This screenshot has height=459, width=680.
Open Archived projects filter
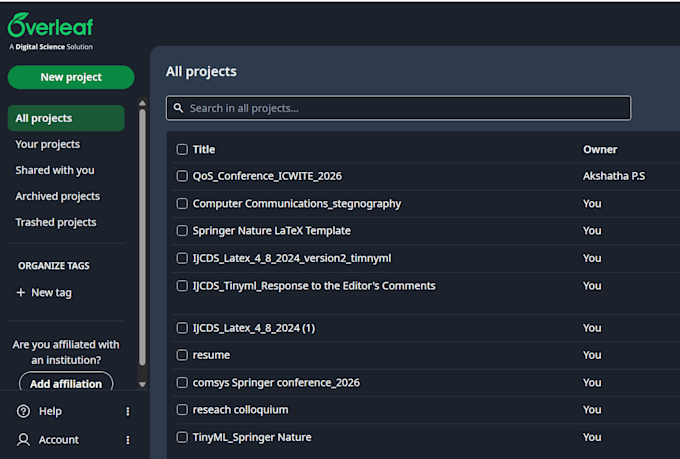[x=58, y=196]
